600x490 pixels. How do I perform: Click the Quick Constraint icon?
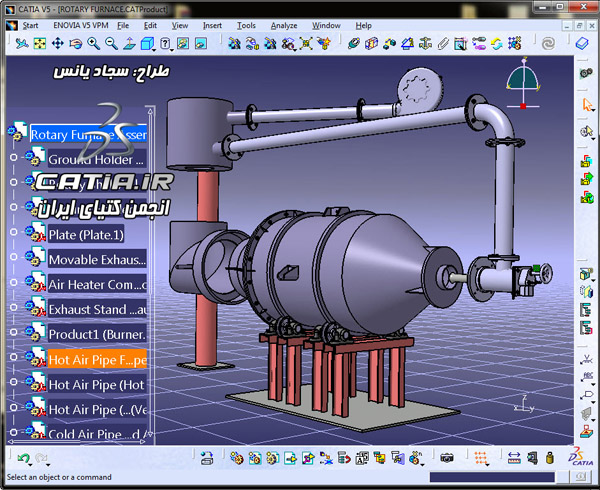(460, 44)
